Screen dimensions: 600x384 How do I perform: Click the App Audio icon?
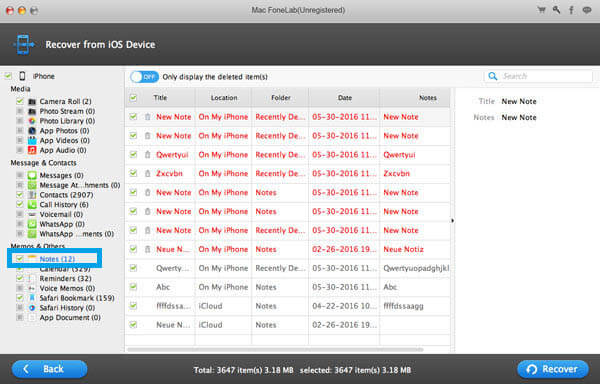[32, 150]
